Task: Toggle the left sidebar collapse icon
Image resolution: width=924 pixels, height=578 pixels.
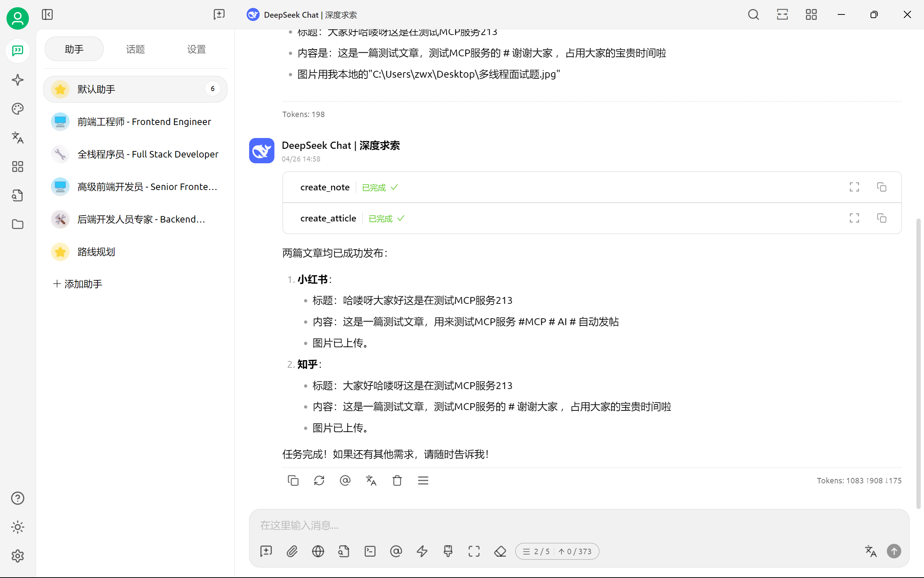Action: click(x=47, y=14)
